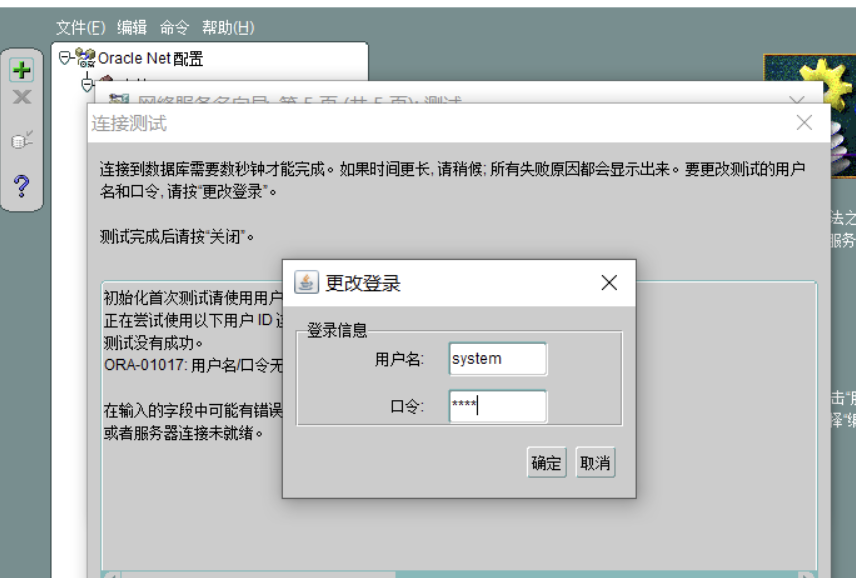Click the gray X delete icon
856x578 pixels.
[22, 97]
